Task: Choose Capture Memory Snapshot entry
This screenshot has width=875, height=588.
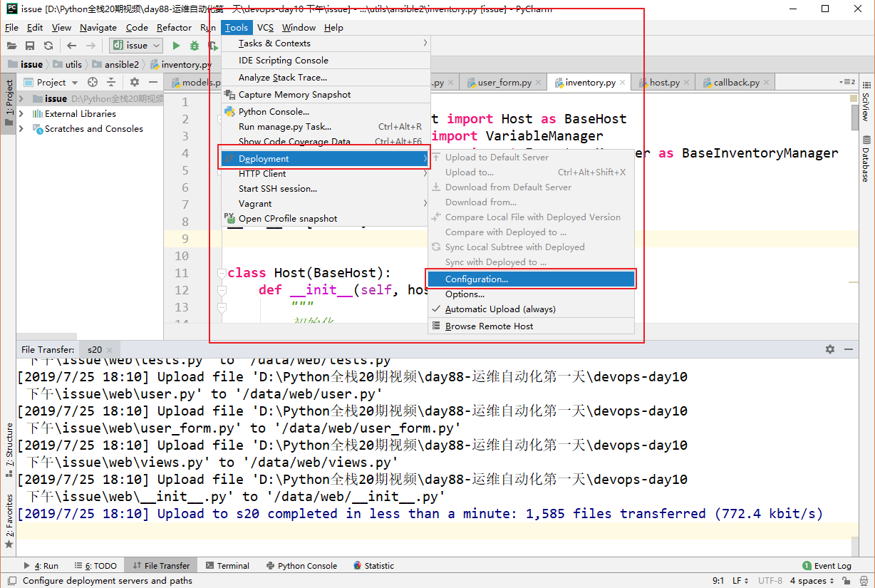Action: tap(326, 95)
